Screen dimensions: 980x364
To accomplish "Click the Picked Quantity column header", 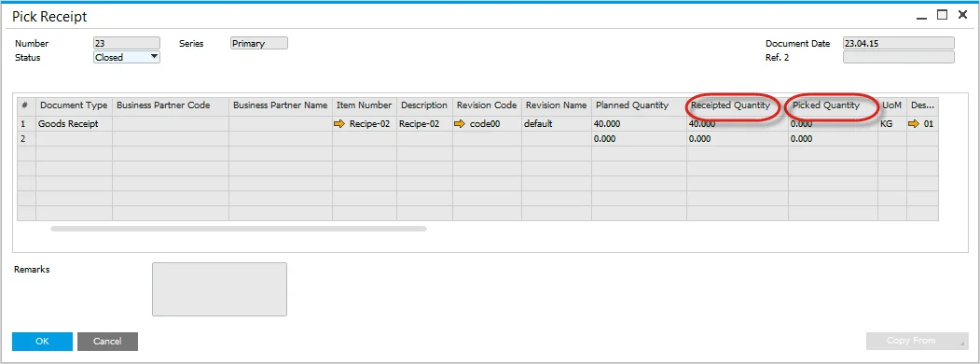I will point(833,105).
